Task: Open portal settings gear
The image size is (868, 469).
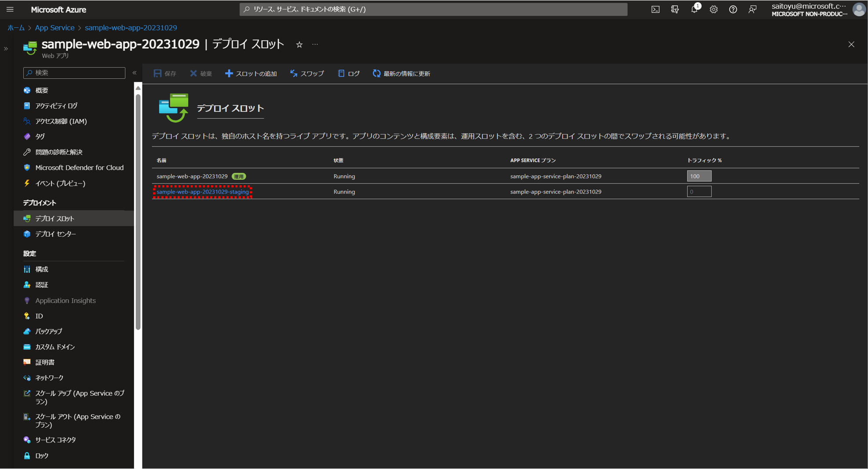Action: [x=714, y=9]
